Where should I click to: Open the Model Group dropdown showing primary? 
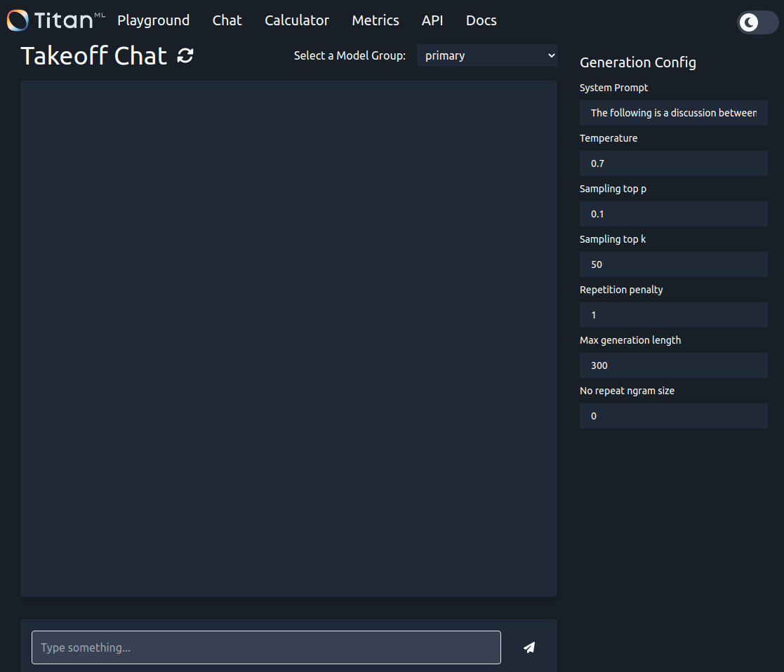tap(487, 55)
